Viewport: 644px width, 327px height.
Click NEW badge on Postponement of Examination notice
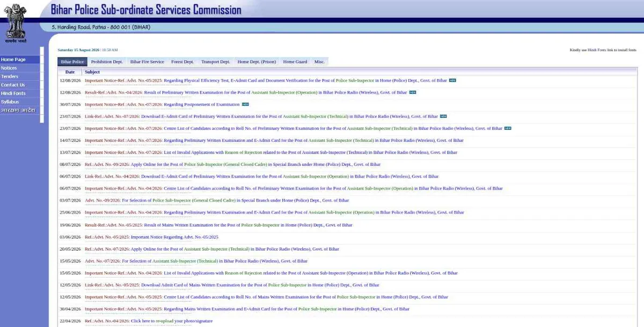245,104
